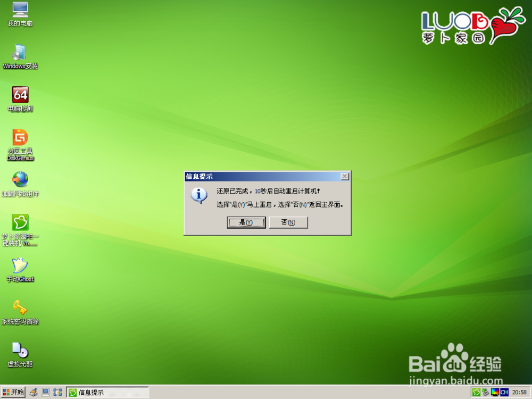Click the computer monitor quick launch icon

coord(45,392)
